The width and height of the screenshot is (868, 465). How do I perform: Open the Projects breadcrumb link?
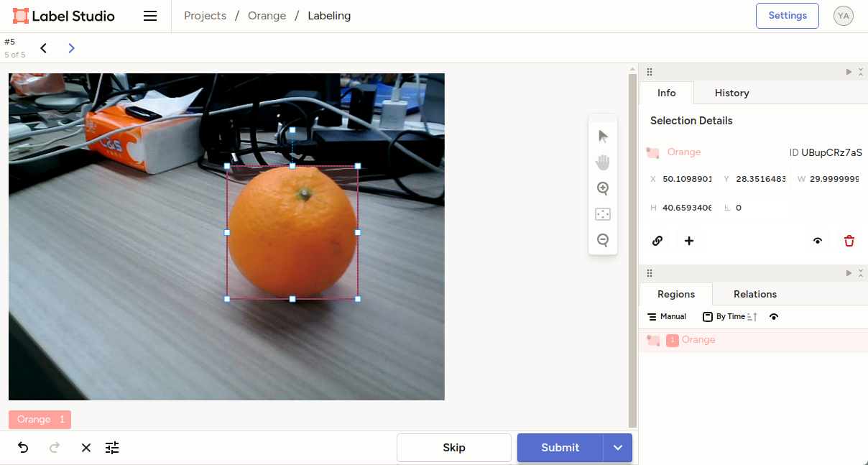[206, 16]
